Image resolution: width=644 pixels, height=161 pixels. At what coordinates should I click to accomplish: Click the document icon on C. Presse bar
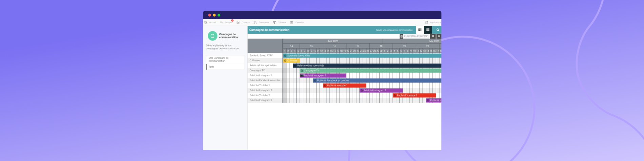tap(285, 61)
